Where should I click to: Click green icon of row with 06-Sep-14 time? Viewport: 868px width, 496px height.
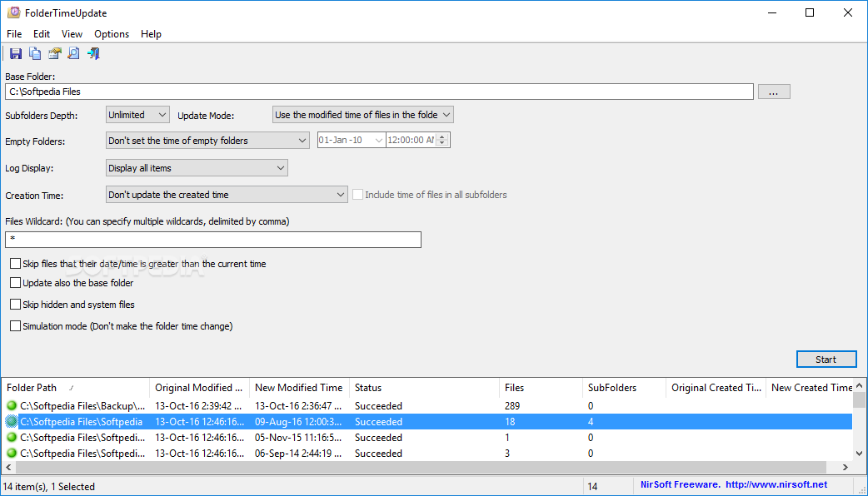click(12, 453)
